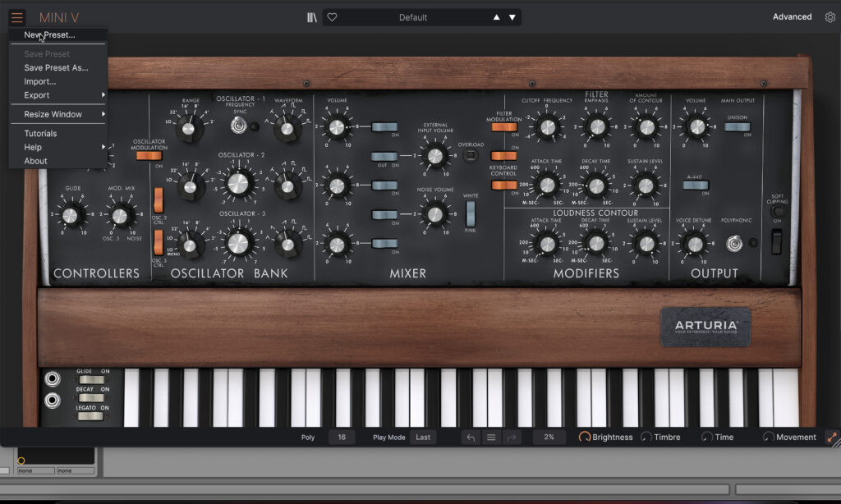841x504 pixels.
Task: Toggle the Unison switch
Action: click(x=738, y=127)
